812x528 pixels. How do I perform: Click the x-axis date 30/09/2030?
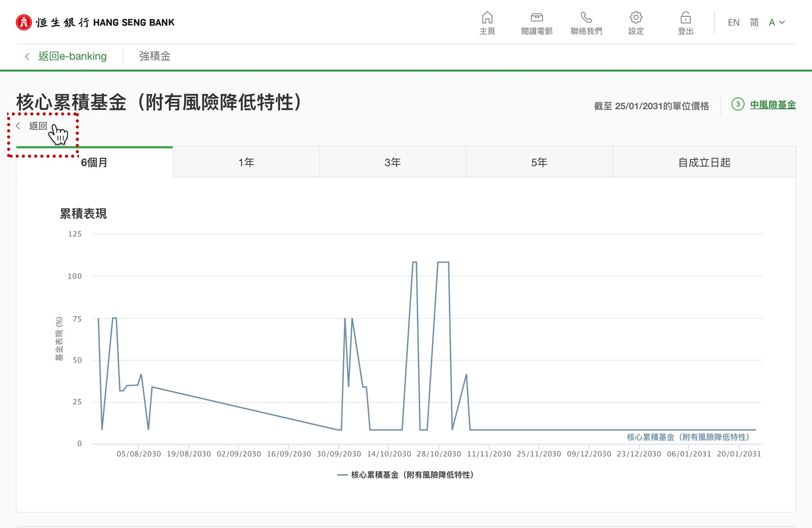pos(339,454)
